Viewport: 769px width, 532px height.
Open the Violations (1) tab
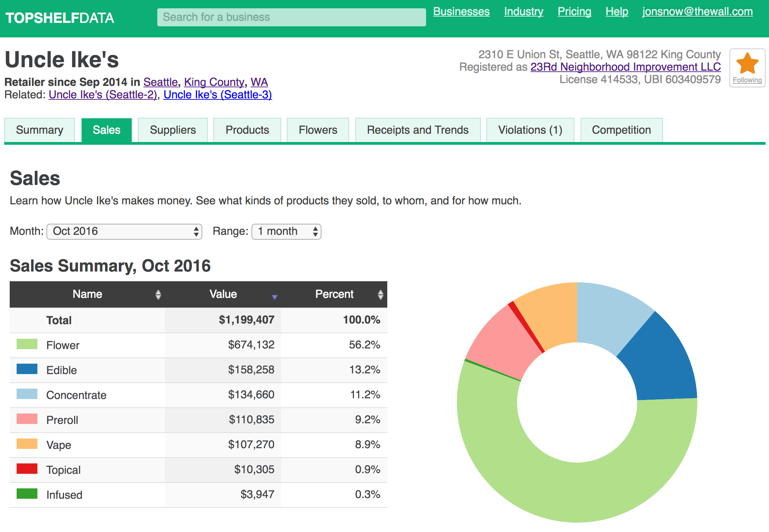click(x=530, y=130)
